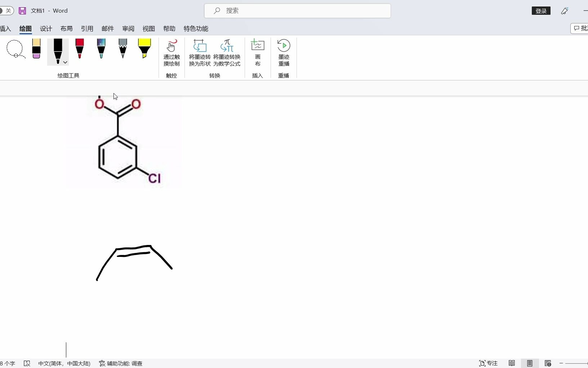Insert a drawing canvas (画布)
This screenshot has width=588, height=368.
coord(258,53)
